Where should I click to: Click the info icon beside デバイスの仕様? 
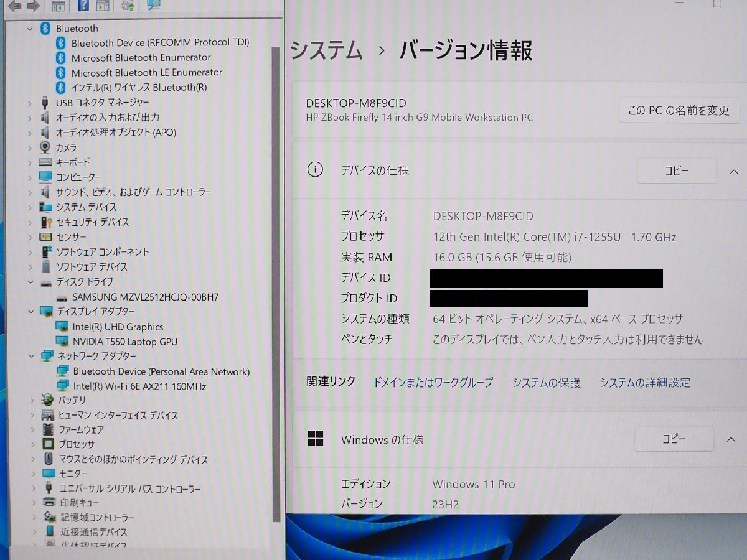click(x=316, y=170)
